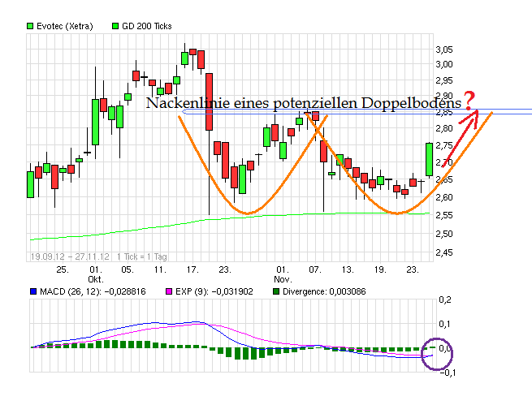Click the 2,45 price axis label
Viewport: 532px width, 405px height.
pyautogui.click(x=444, y=252)
